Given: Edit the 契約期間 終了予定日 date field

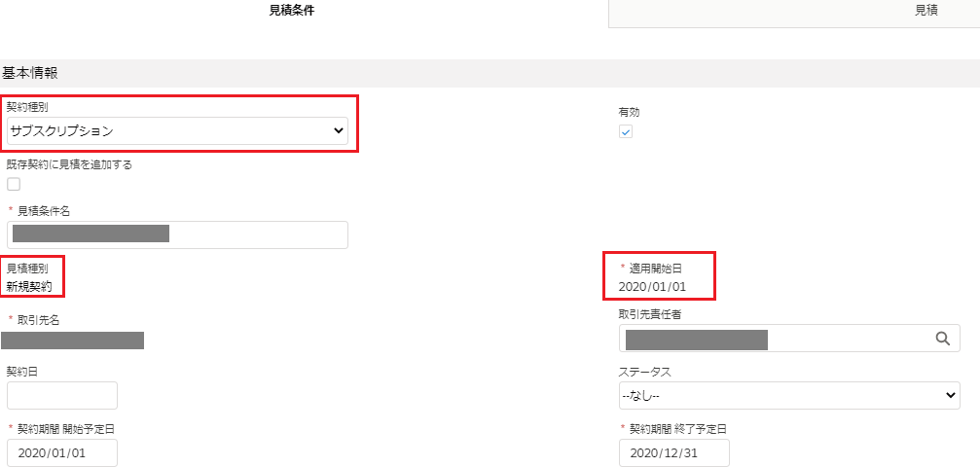Looking at the screenshot, I should 673,452.
